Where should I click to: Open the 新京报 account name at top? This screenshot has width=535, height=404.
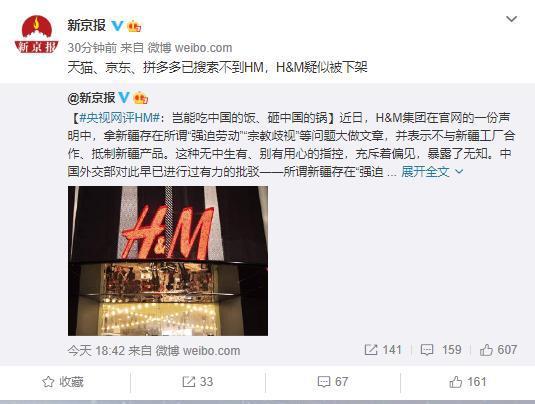(x=87, y=26)
